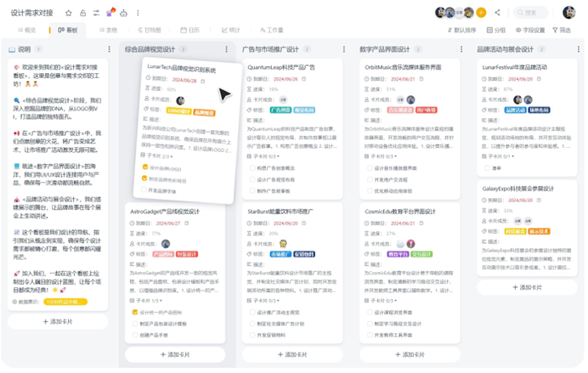This screenshot has height=373, width=588.
Task: Switch to the 工作量 view tab
Action: tap(272, 31)
